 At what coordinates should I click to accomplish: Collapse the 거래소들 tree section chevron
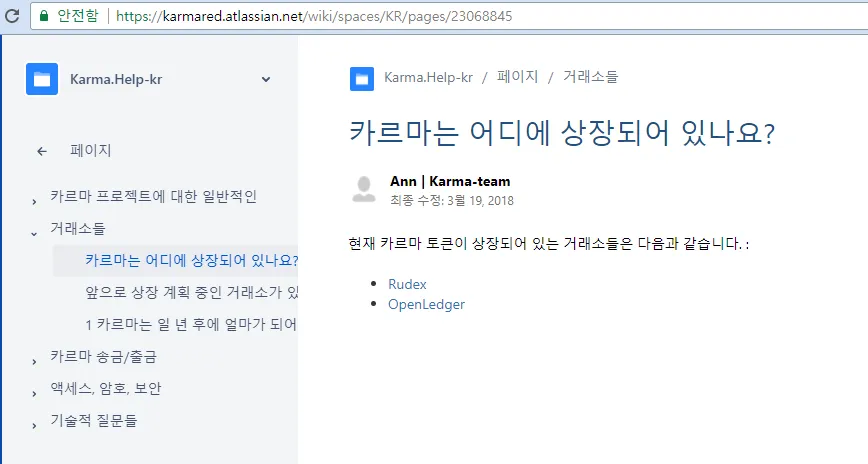(34, 234)
